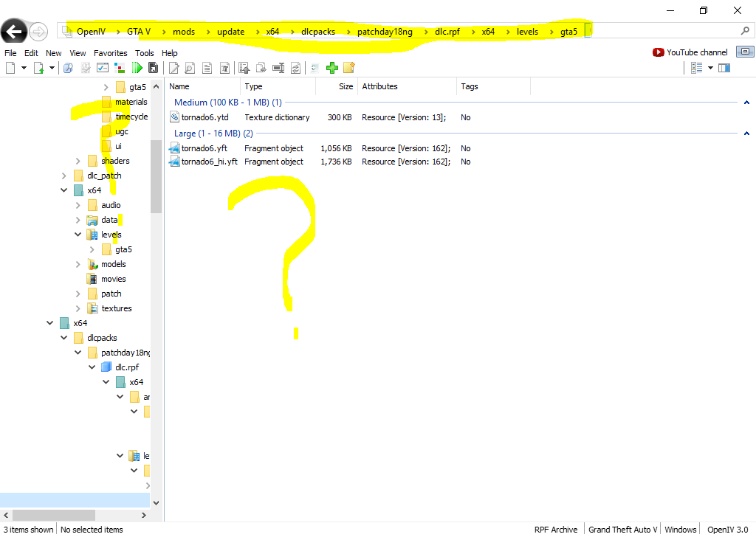Select the tornado6_hi.yft file row
Viewport: 756px width, 537px height.
(x=320, y=162)
